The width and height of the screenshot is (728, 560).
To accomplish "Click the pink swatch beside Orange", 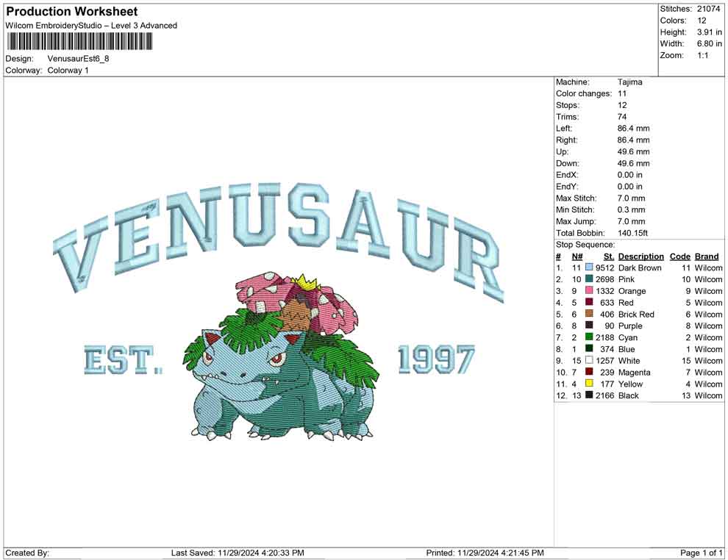I will [x=589, y=290].
